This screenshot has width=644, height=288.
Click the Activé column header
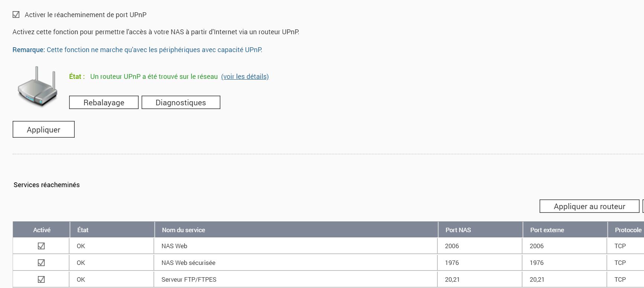click(42, 230)
